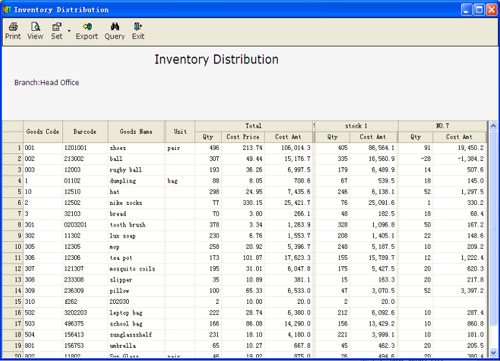
Task: Click the negative cost amount -1,384.2 cell
Action: (459, 159)
